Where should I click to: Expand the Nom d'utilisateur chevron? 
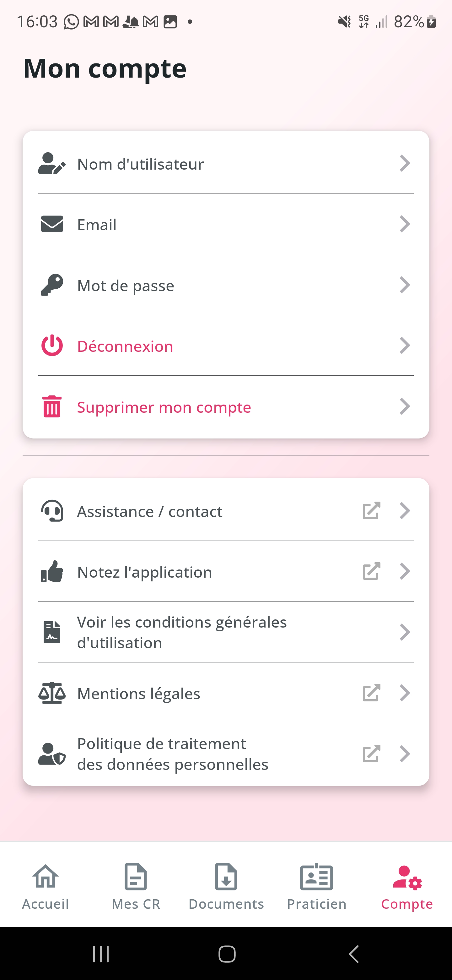coord(405,164)
